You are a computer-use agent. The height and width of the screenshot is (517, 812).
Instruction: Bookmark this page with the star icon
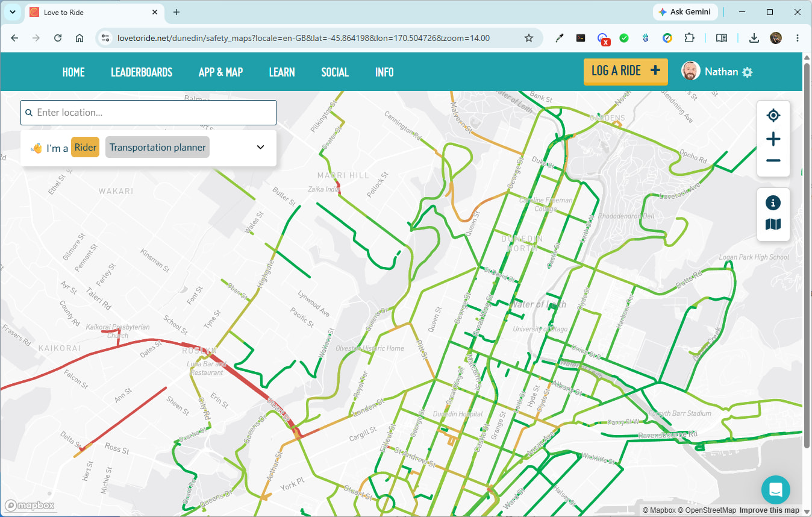click(x=529, y=38)
